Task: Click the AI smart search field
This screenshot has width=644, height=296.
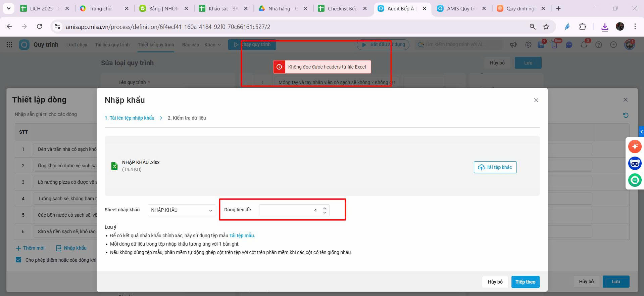Action: (458, 45)
